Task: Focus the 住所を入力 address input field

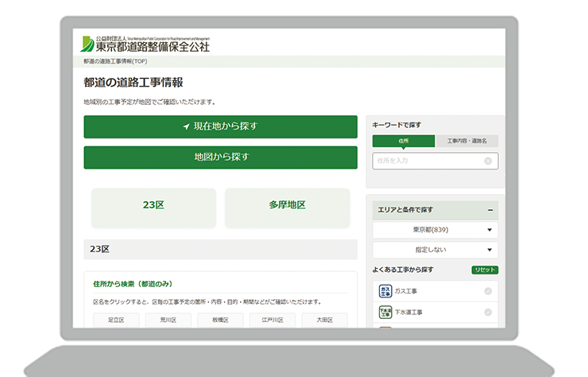Action: click(435, 161)
